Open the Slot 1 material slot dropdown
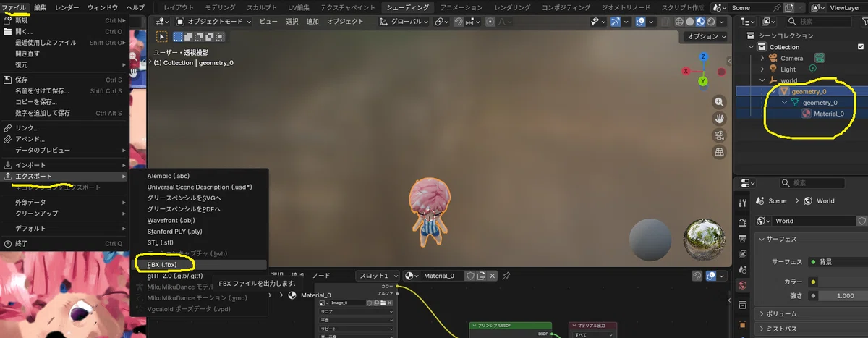Image resolution: width=868 pixels, height=338 pixels. [x=378, y=276]
